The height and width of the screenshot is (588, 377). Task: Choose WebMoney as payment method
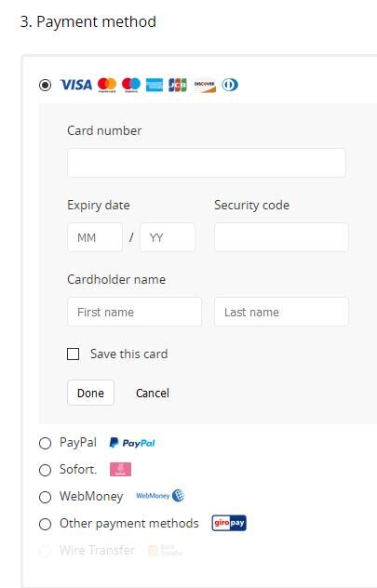[45, 497]
